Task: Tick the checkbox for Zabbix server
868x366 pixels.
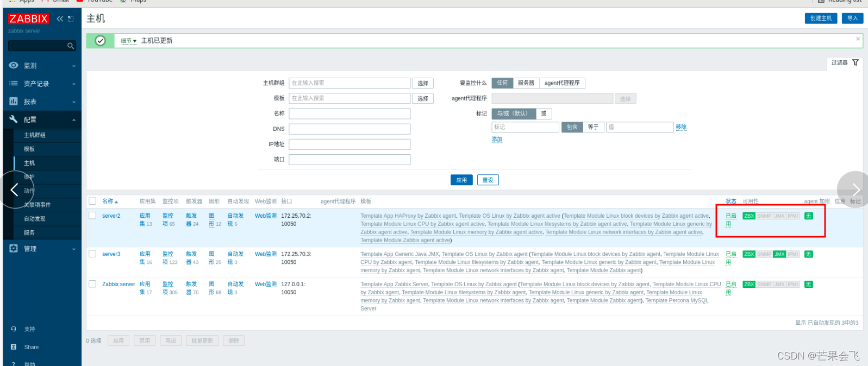Action: point(92,284)
